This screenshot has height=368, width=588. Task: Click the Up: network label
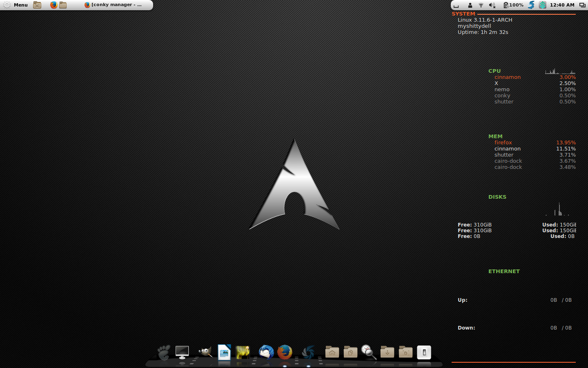(x=462, y=300)
